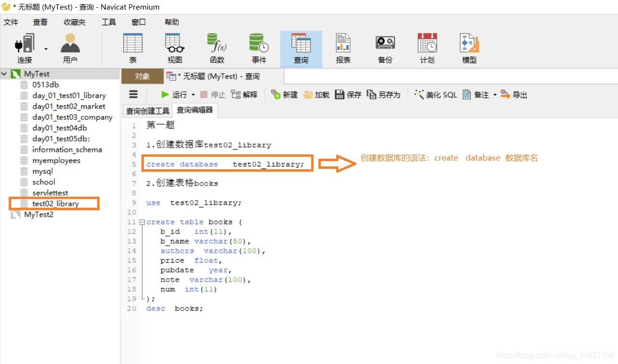Select database mysql in tree
The image size is (618, 364).
tap(42, 171)
